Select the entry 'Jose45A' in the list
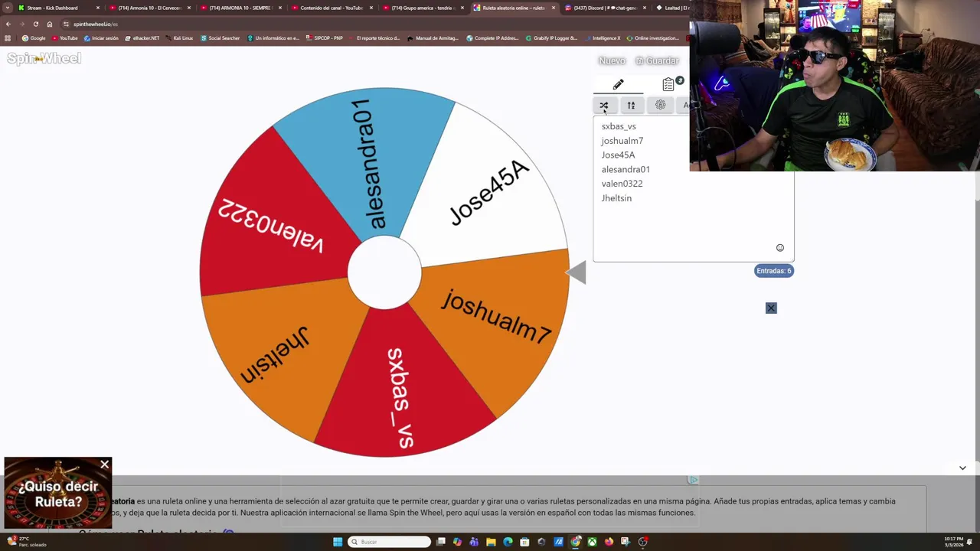 pyautogui.click(x=618, y=155)
